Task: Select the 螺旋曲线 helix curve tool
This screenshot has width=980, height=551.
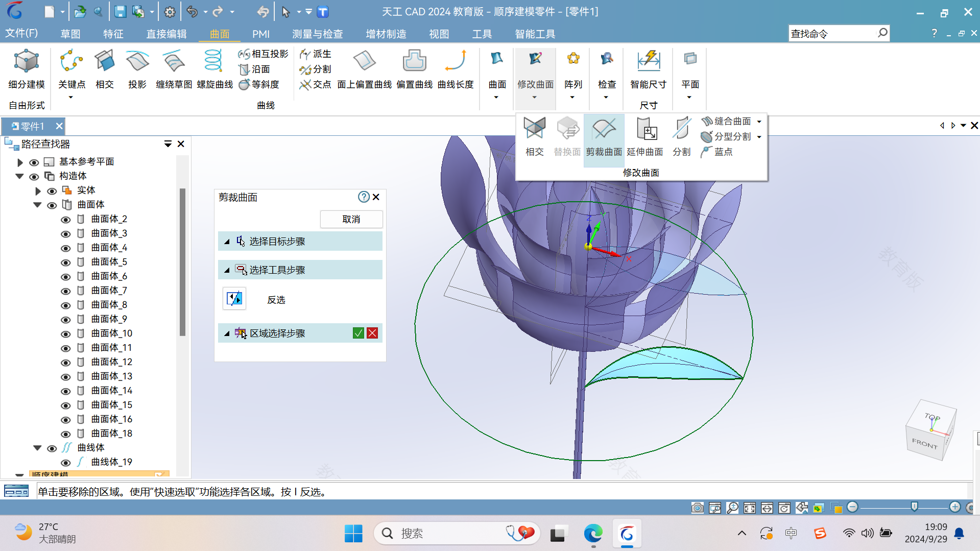Action: [x=214, y=69]
